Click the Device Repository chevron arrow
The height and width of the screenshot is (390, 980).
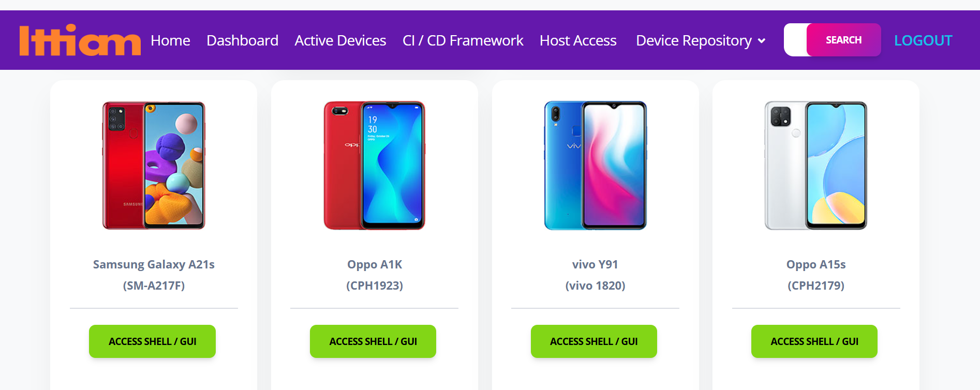[x=761, y=41]
